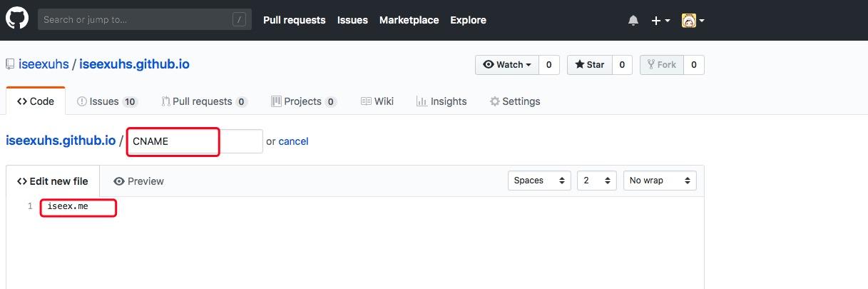Screen dimensions: 868x289
Task: Click the repository book icon beside iseexuhs
Action: pyautogui.click(x=10, y=64)
